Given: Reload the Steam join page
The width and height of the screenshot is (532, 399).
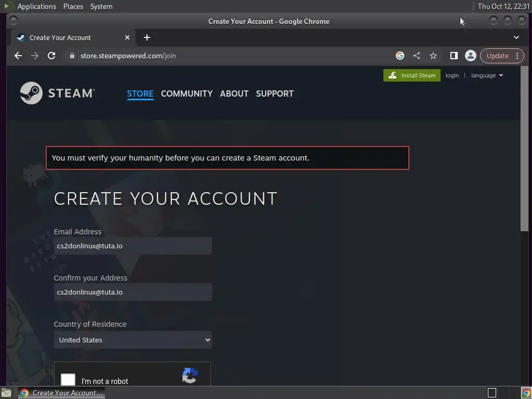Looking at the screenshot, I should [x=51, y=56].
